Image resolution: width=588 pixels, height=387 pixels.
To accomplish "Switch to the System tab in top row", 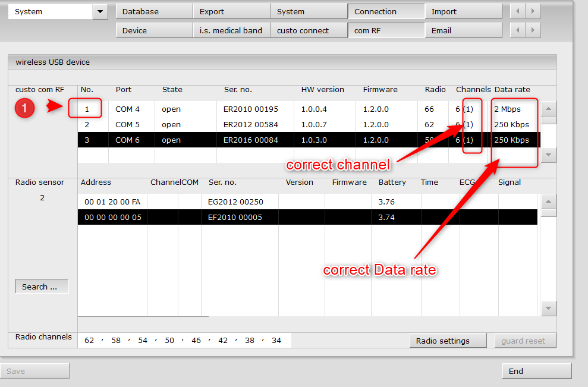I will (309, 11).
